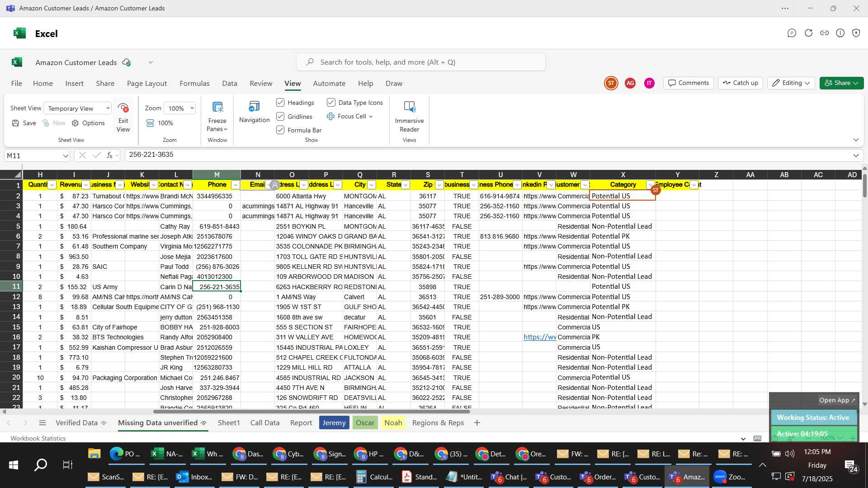
Task: Select the cell with 619-851-8443
Action: [217, 226]
